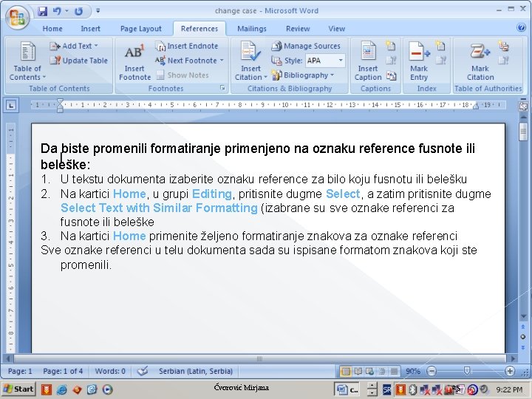Open the Mailings tab

tap(252, 29)
